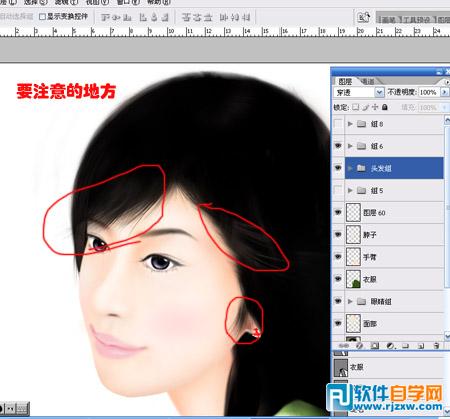Expand the 组 5 group
The height and width of the screenshot is (419, 450).
click(x=350, y=191)
